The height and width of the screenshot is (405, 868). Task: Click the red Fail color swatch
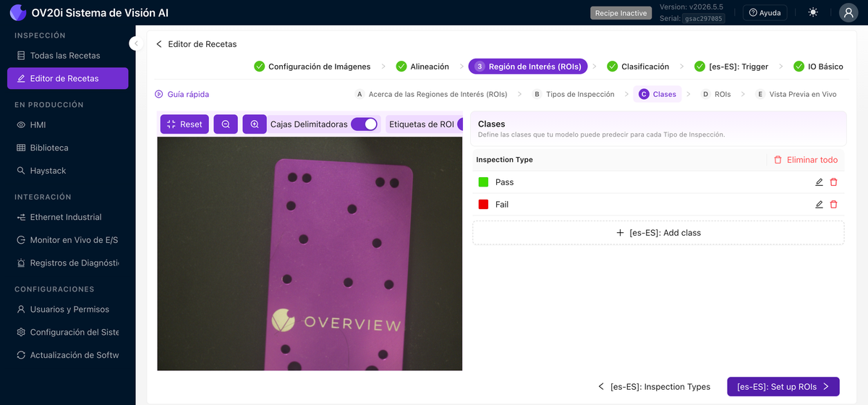(x=483, y=205)
